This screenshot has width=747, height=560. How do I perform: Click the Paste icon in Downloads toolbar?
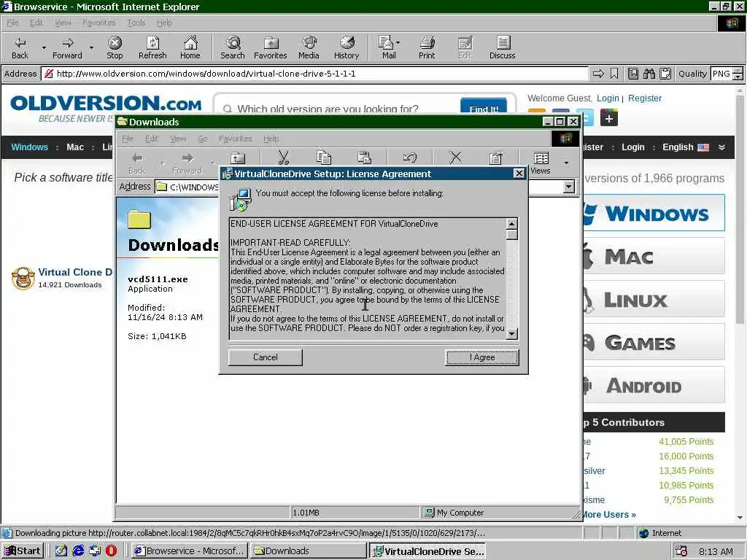(365, 157)
